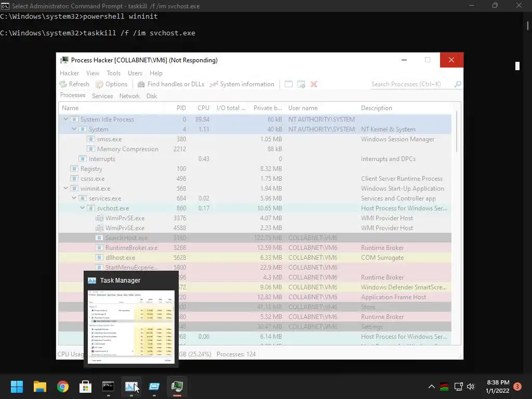Select WmiPrvSE.exe with PID 3376

point(255,218)
